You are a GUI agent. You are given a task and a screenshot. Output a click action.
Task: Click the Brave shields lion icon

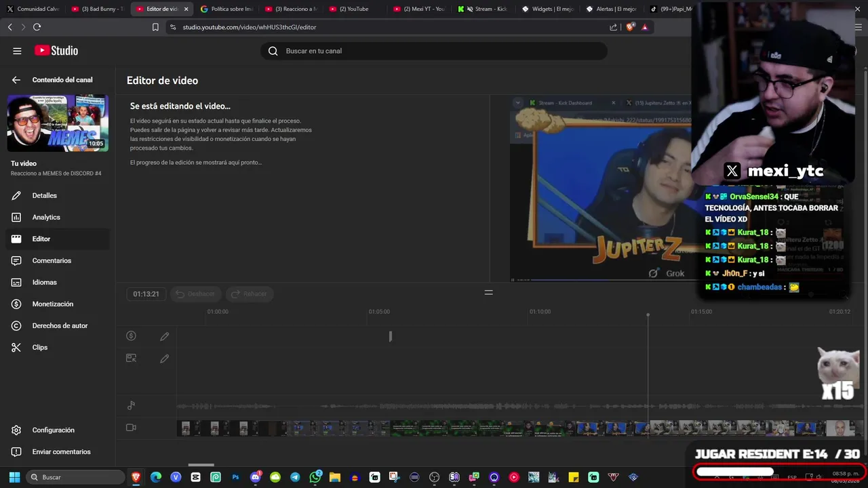click(x=630, y=27)
